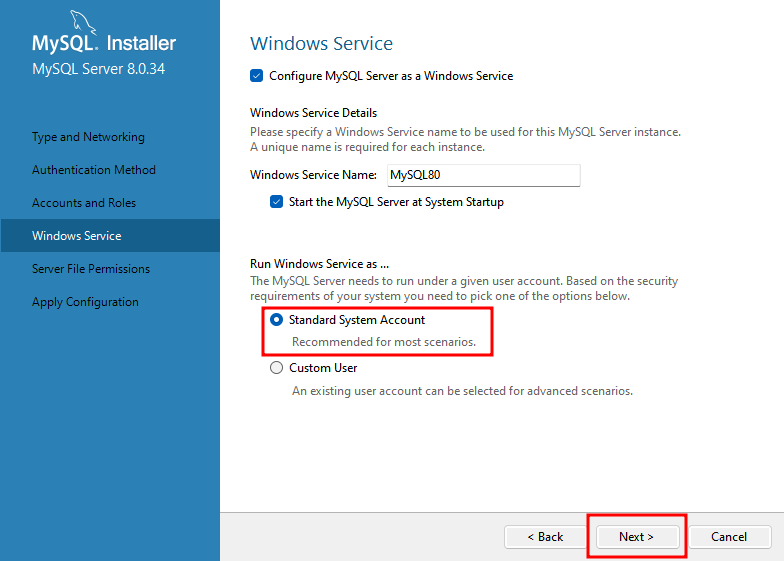The width and height of the screenshot is (784, 561).
Task: Click the MySQL dolphin logo
Action: 82,22
